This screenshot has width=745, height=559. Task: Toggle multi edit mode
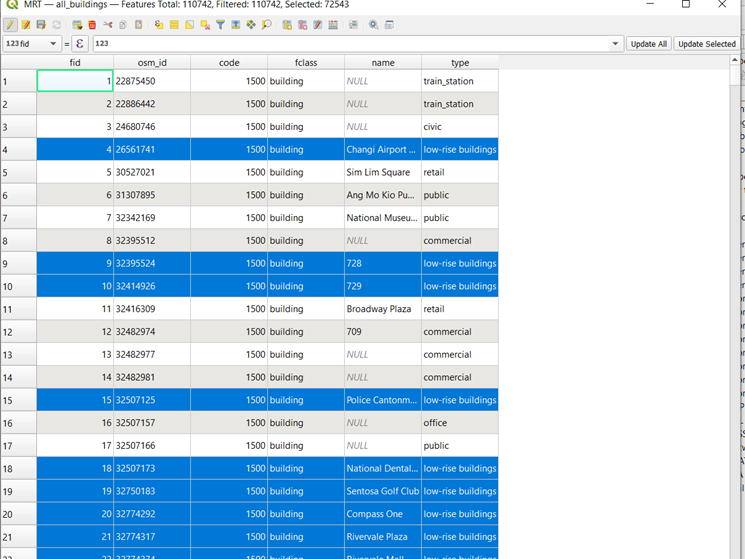pos(26,25)
